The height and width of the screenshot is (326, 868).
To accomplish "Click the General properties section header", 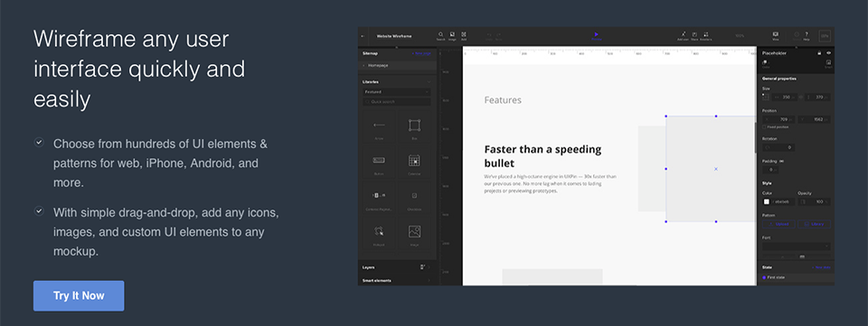I will pyautogui.click(x=778, y=79).
